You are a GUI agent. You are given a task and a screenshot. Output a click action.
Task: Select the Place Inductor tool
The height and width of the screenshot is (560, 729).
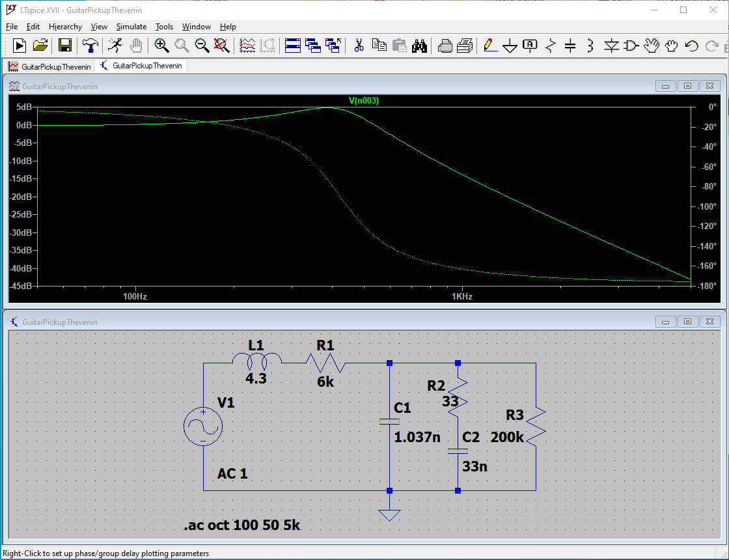coord(590,46)
